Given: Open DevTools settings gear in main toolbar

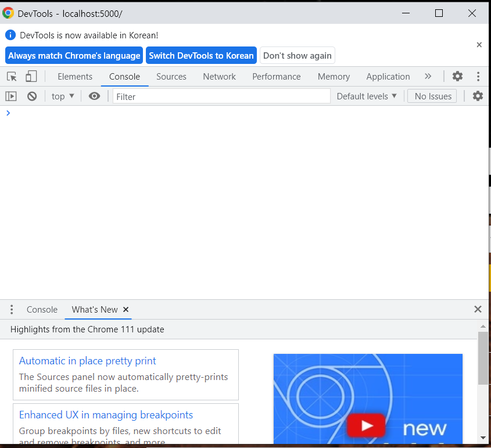Looking at the screenshot, I should point(457,76).
